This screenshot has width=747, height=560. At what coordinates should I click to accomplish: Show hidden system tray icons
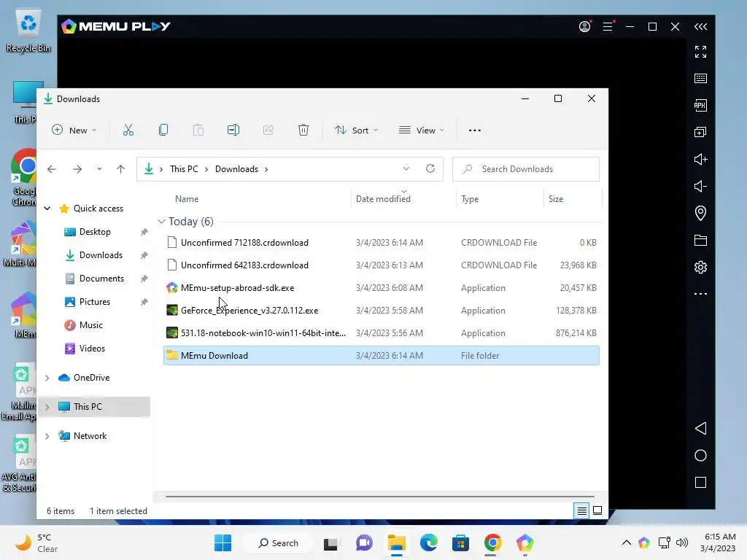pyautogui.click(x=627, y=542)
